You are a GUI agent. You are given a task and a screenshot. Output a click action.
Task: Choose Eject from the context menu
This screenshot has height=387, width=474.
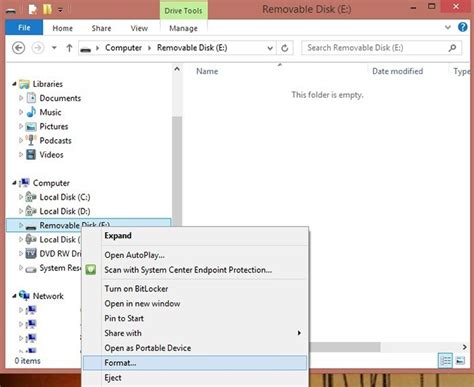(195, 378)
